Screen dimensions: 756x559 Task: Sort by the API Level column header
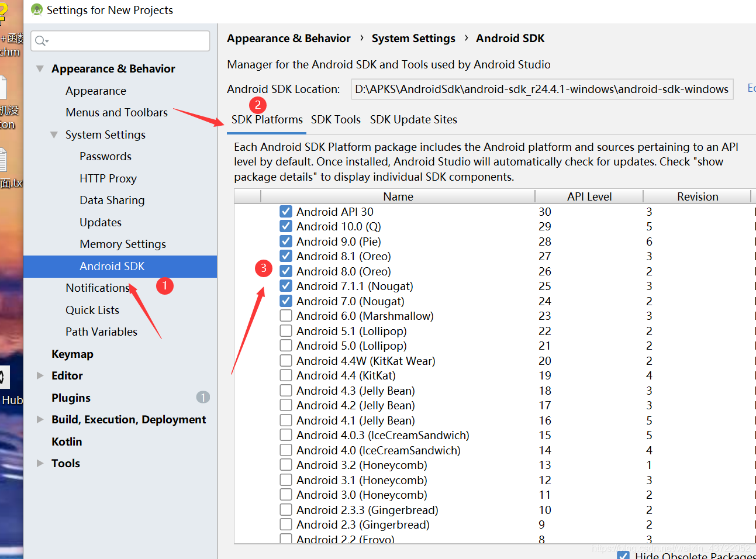coord(589,196)
